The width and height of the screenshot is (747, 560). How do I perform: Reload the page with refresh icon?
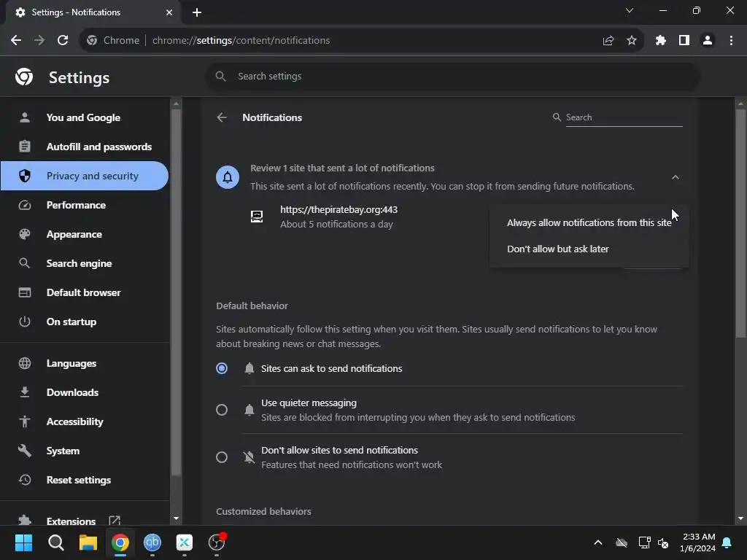63,41
